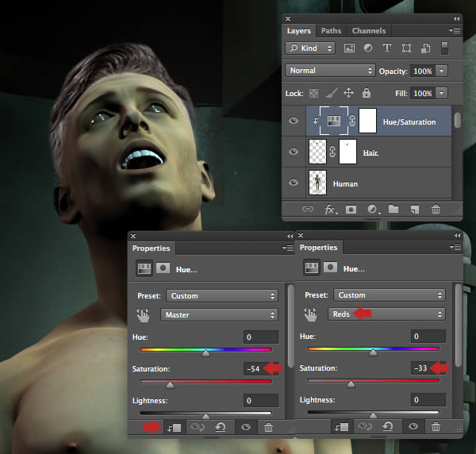
Task: Create a new group folder icon
Action: click(393, 209)
